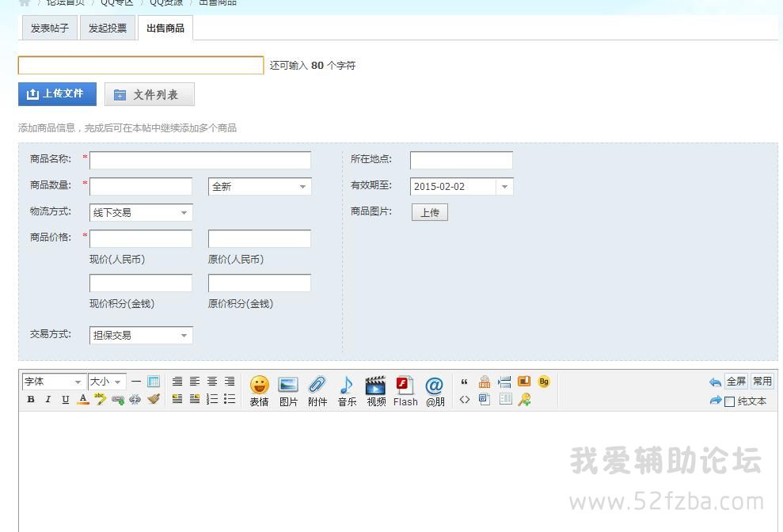This screenshot has width=783, height=532.
Task: Click the 音乐 music note icon
Action: point(347,391)
